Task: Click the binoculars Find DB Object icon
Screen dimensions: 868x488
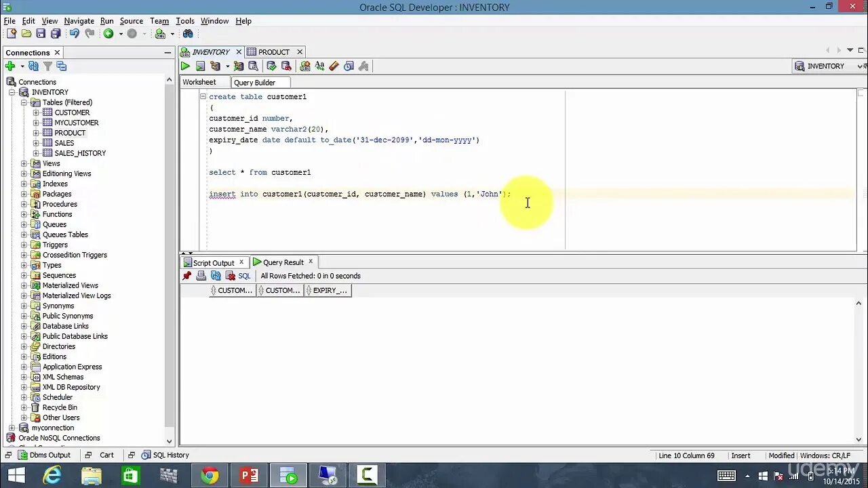Action: 189,34
